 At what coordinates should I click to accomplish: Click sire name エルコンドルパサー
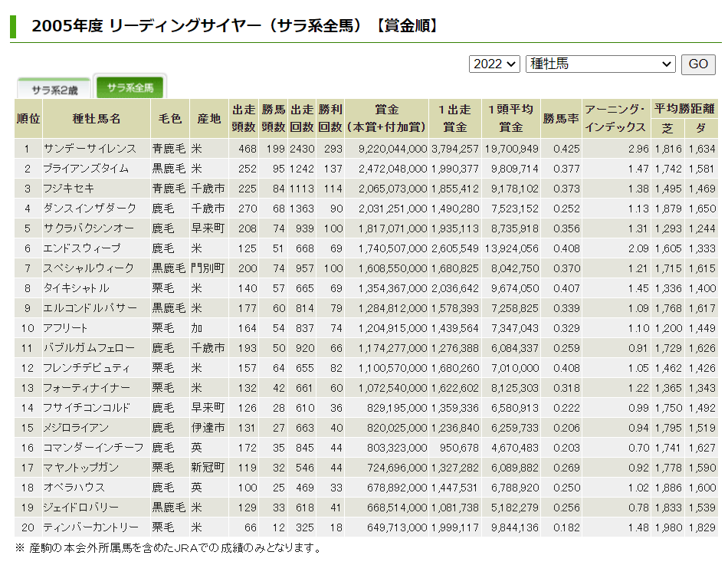point(90,308)
